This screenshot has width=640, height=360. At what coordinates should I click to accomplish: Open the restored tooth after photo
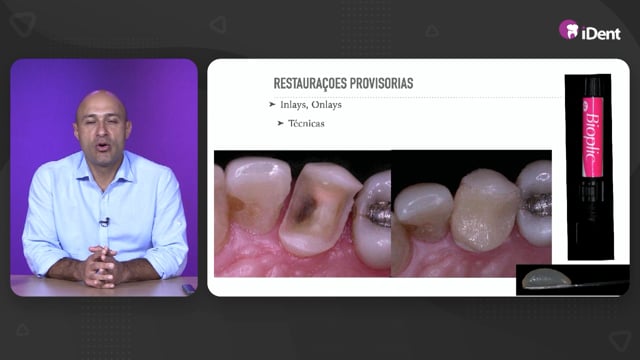coord(471,213)
